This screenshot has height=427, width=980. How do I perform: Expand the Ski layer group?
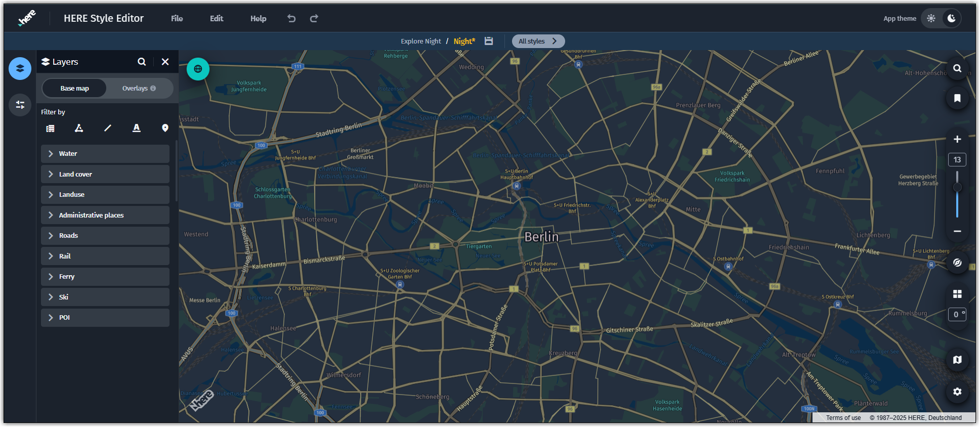click(x=105, y=297)
